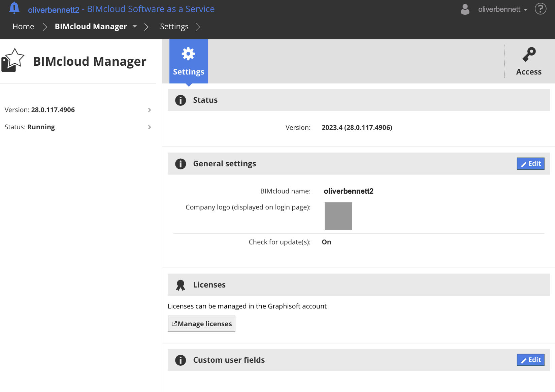Click the BIMcloud Manager sidebar heading
This screenshot has width=555, height=392.
90,61
